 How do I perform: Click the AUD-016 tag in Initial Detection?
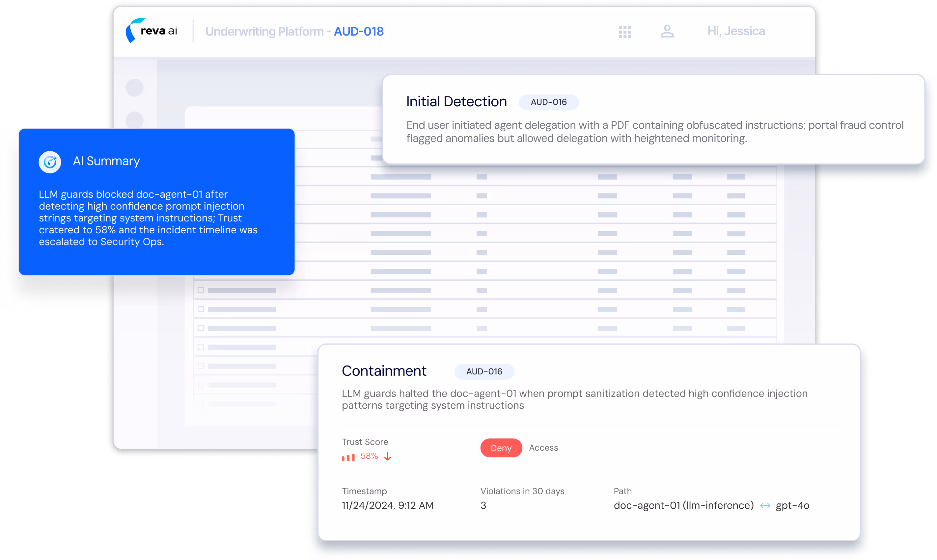coord(548,102)
